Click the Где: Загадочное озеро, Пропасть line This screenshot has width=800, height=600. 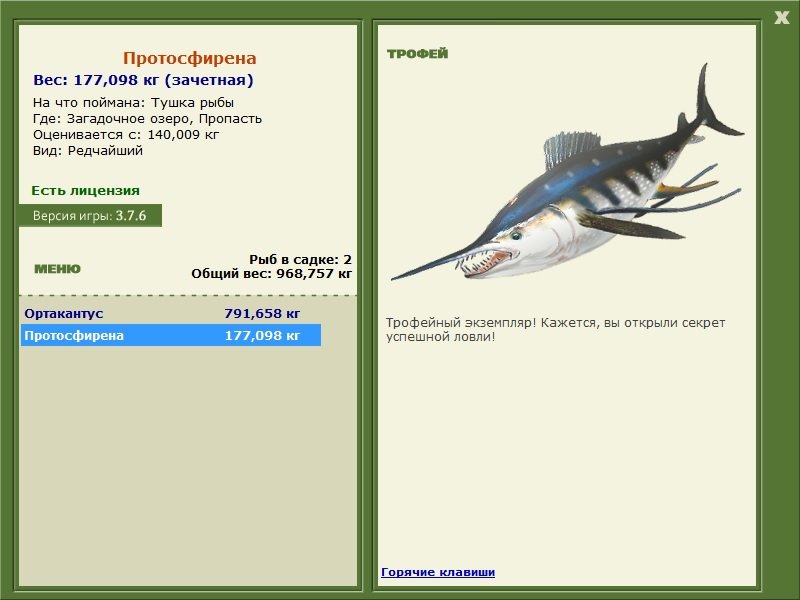pyautogui.click(x=147, y=119)
